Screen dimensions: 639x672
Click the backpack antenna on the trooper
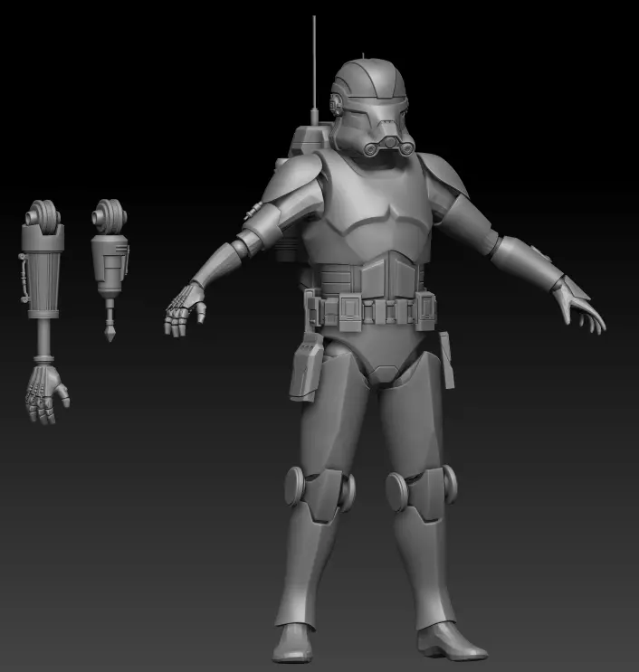(314, 69)
